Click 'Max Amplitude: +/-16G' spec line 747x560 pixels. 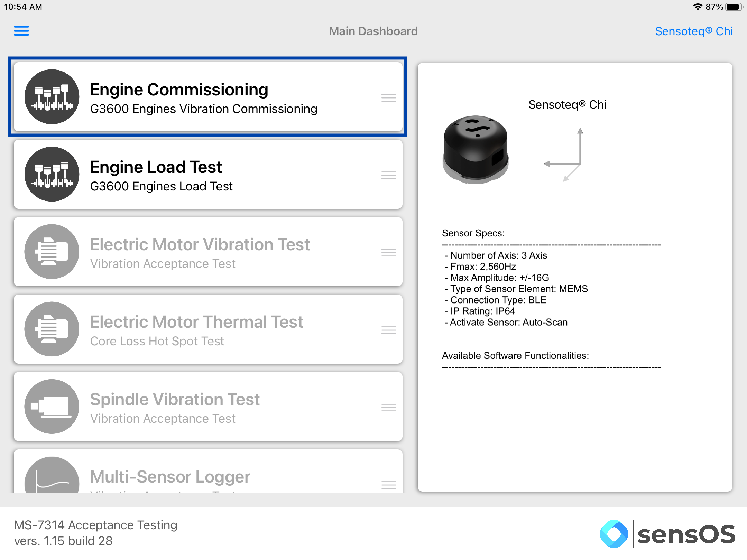[497, 278]
